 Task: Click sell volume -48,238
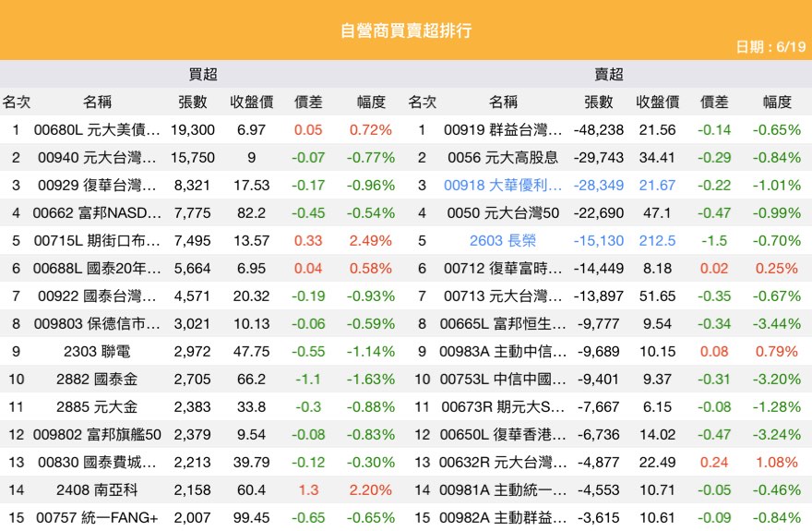(599, 129)
